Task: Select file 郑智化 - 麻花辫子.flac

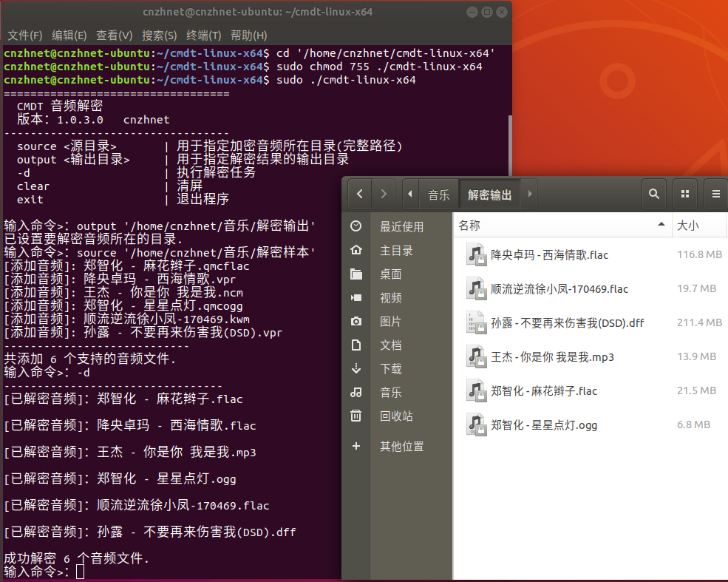Action: (x=544, y=391)
